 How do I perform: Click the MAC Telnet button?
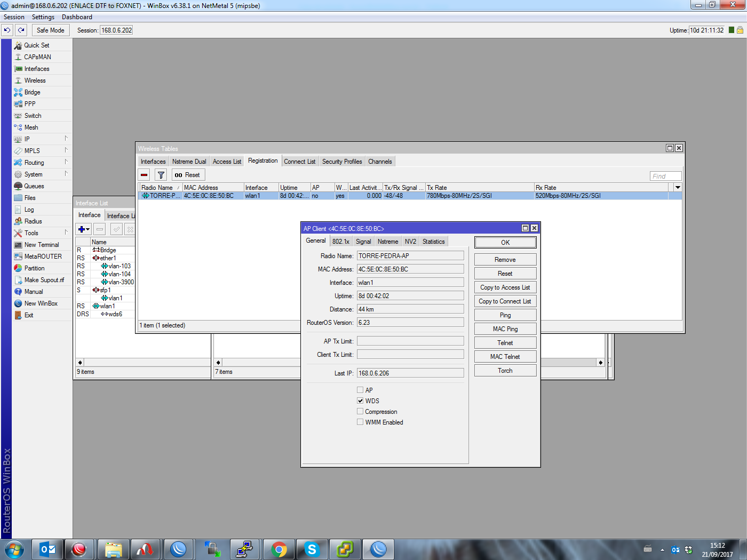pyautogui.click(x=505, y=357)
